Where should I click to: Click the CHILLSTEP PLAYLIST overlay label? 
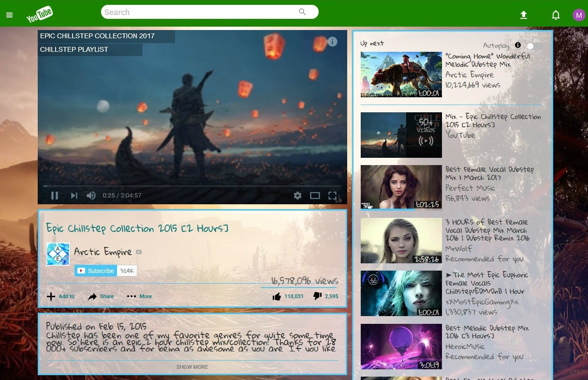[x=74, y=49]
